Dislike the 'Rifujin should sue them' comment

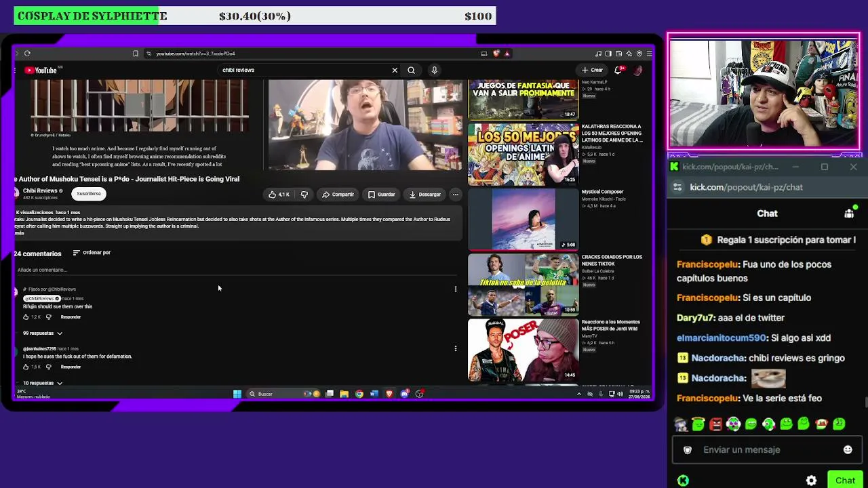point(48,317)
